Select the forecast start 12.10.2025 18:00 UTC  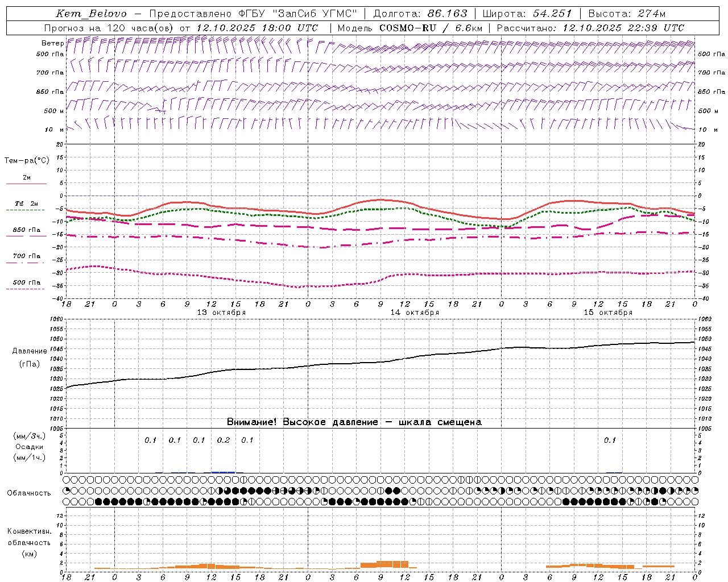[x=257, y=28]
